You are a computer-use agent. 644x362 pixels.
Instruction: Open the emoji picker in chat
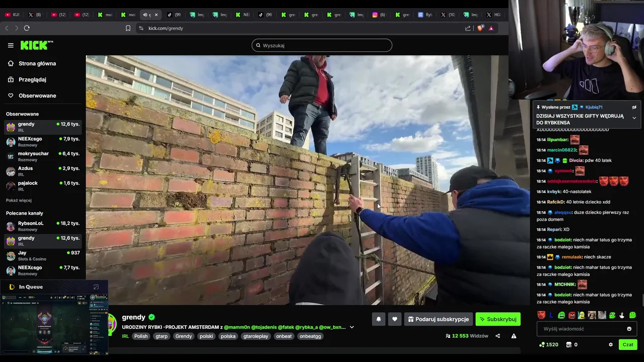(629, 329)
